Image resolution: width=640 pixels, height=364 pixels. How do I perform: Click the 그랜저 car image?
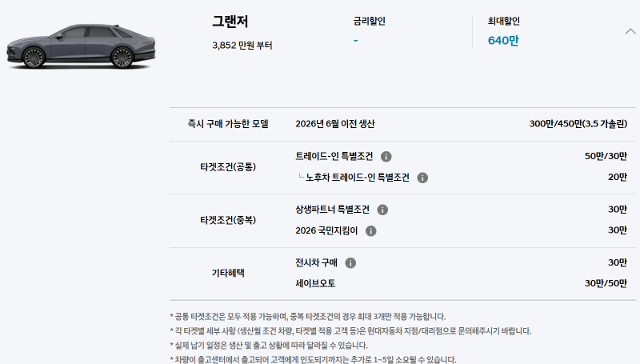(82, 46)
